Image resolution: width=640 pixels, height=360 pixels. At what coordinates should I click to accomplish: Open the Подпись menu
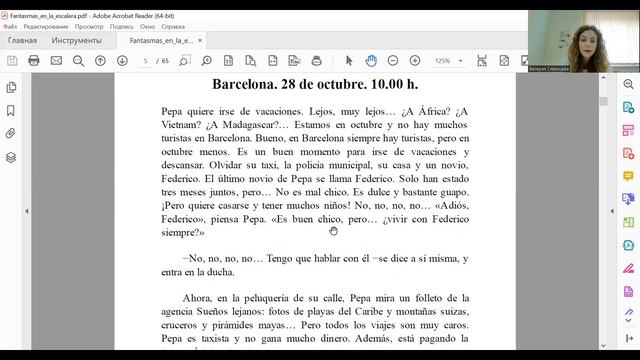pyautogui.click(x=122, y=27)
